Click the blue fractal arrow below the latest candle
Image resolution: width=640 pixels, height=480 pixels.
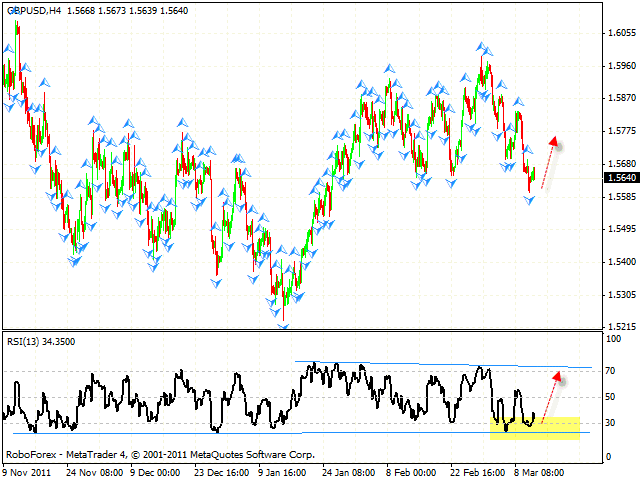tap(530, 200)
